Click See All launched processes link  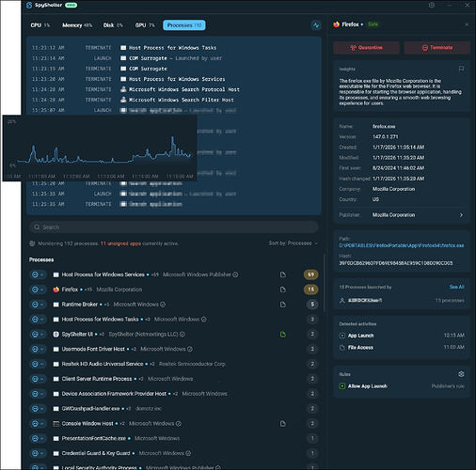(x=456, y=287)
